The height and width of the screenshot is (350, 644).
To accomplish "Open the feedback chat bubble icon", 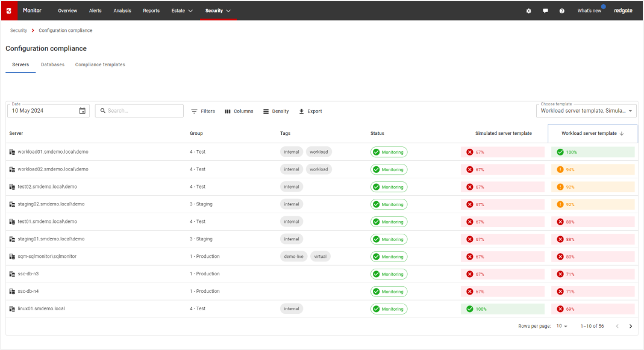I will [545, 11].
